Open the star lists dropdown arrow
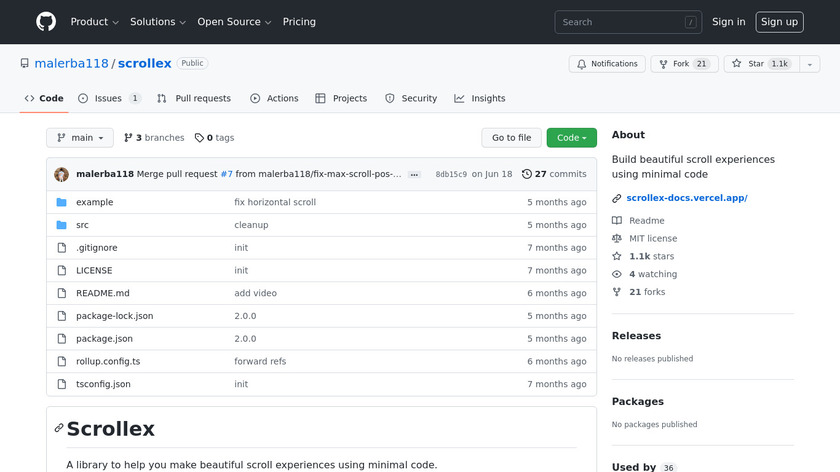Image resolution: width=840 pixels, height=472 pixels. [808, 64]
